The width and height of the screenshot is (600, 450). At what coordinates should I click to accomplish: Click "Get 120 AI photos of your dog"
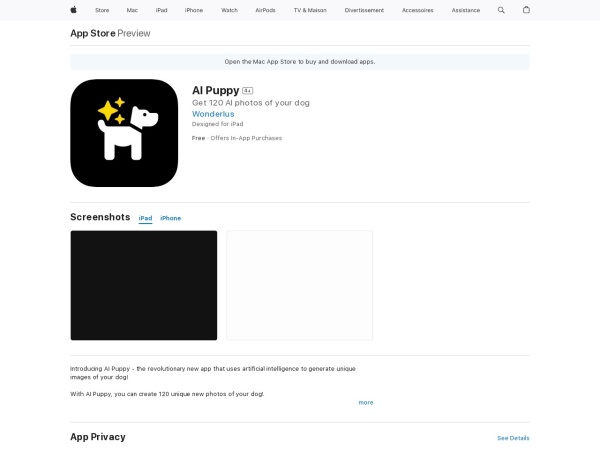click(x=251, y=103)
